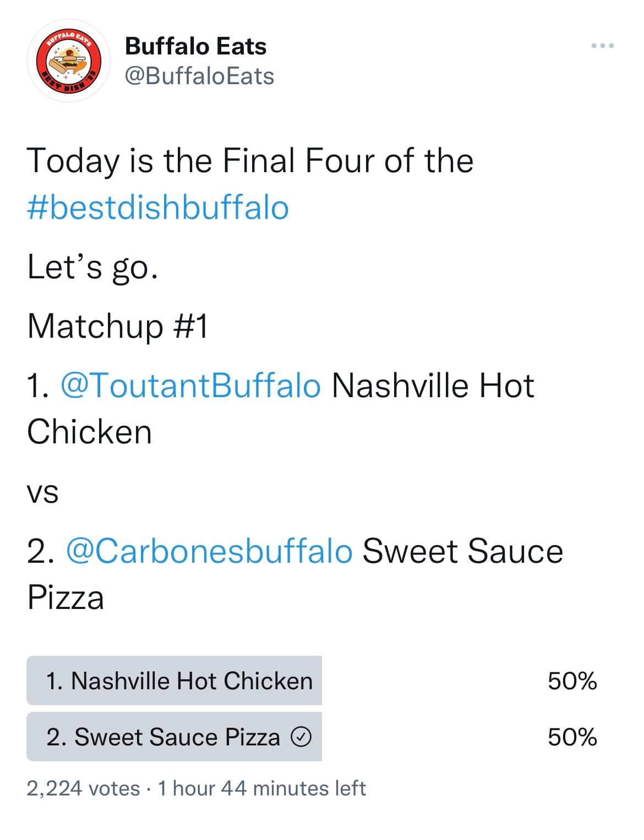The width and height of the screenshot is (644, 840).
Task: Click the word 'Chicken' in the tweet body
Action: tap(89, 432)
